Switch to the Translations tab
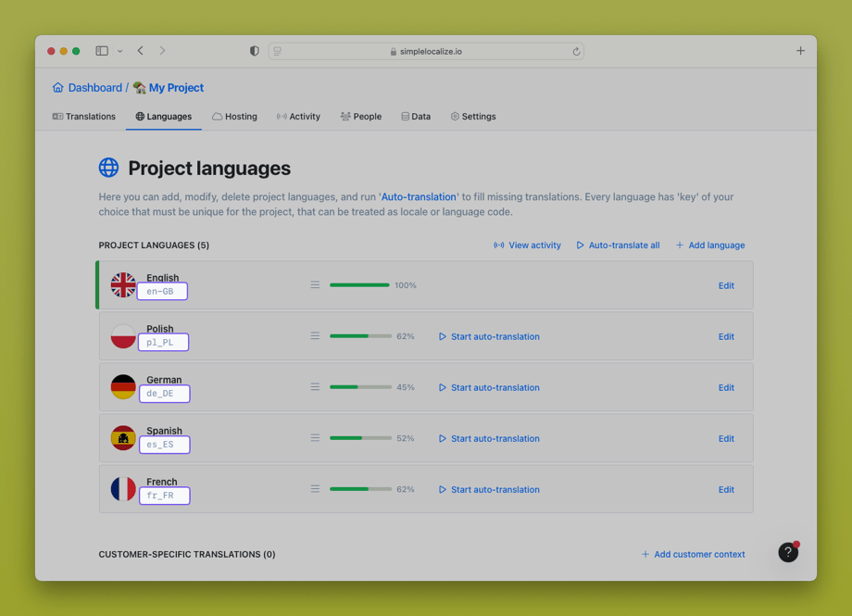Screen dimensions: 852x616 coord(84,117)
